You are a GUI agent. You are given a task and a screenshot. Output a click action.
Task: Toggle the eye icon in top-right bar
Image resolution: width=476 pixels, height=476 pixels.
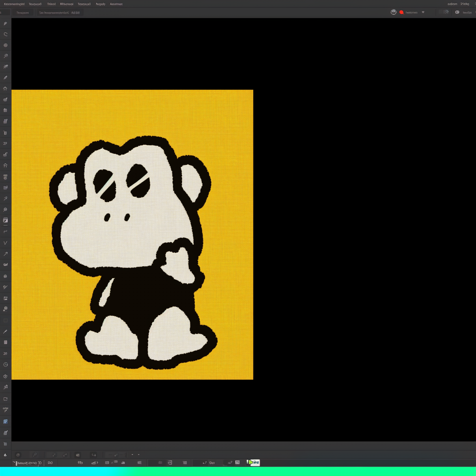[x=457, y=12]
